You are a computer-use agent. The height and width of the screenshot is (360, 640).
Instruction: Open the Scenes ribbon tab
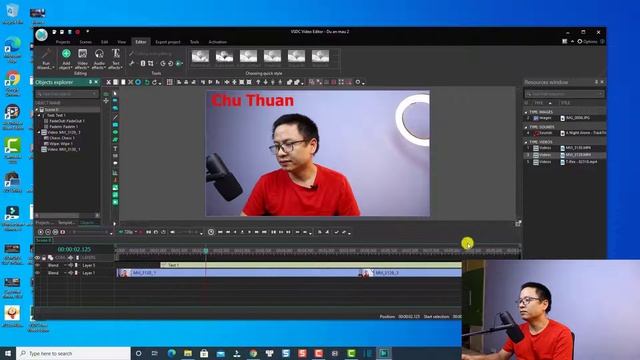85,42
